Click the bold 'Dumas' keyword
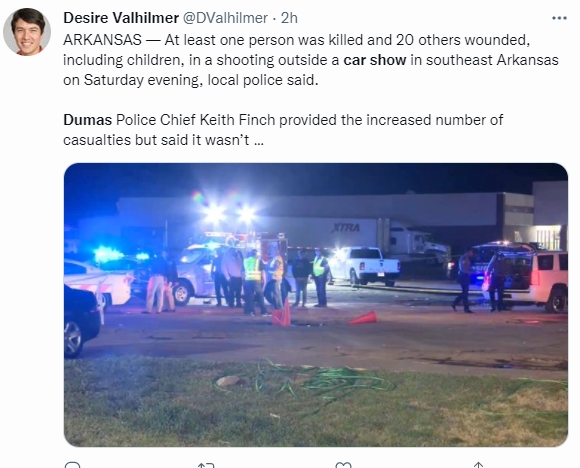The image size is (580, 468). point(87,120)
